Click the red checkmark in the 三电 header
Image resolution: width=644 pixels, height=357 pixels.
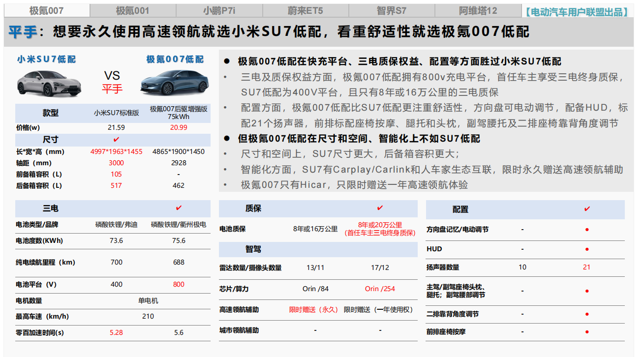pos(179,208)
